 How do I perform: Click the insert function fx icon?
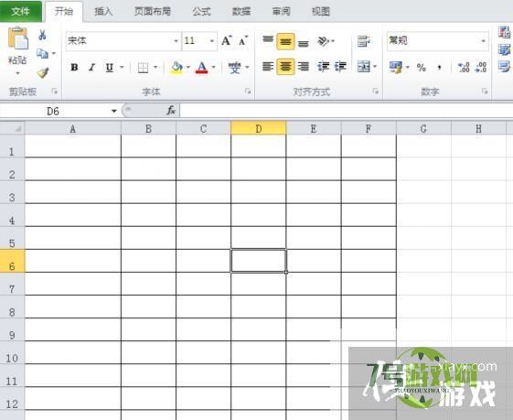click(171, 111)
